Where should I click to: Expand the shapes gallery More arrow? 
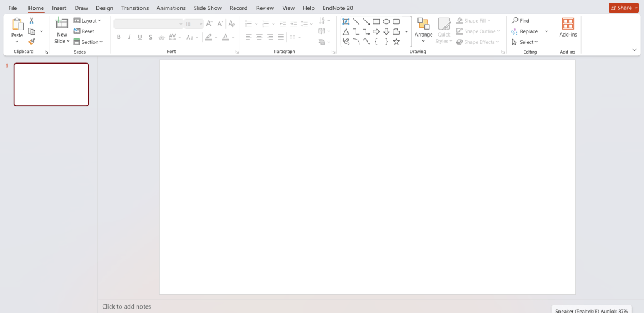click(x=407, y=31)
